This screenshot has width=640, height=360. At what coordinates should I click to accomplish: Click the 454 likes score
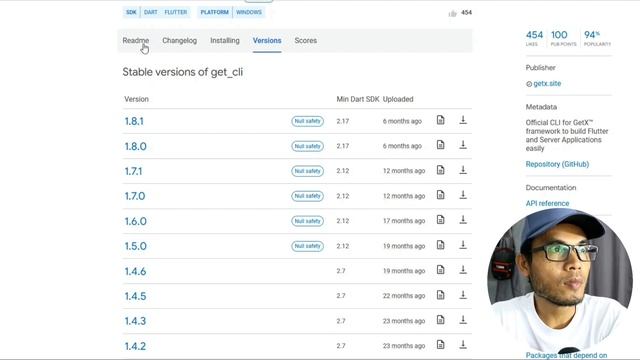click(534, 38)
